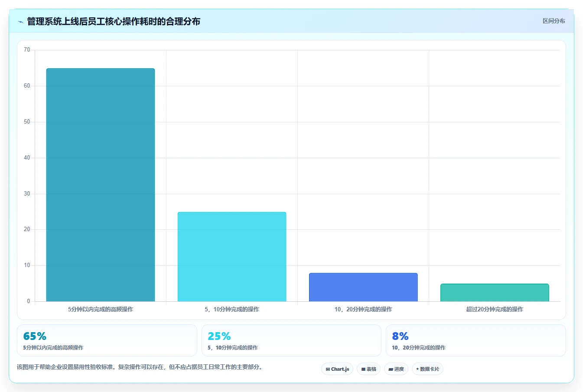This screenshot has height=392, width=583.
Task: Click the 8% stat card value
Action: point(401,336)
